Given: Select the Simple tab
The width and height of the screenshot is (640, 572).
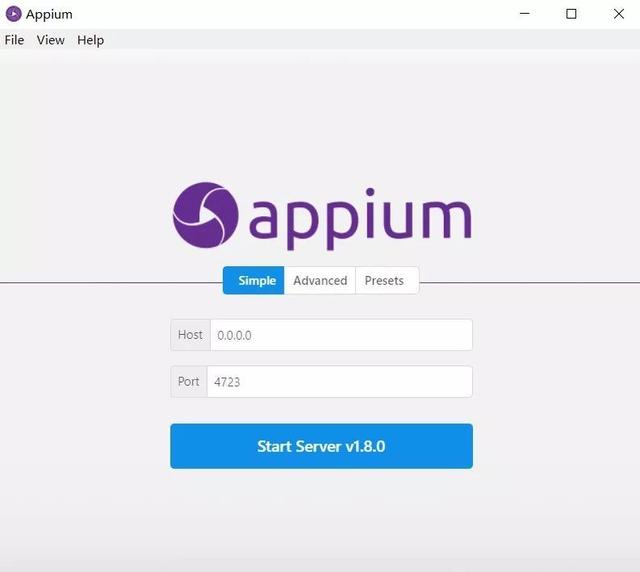Looking at the screenshot, I should tap(253, 280).
